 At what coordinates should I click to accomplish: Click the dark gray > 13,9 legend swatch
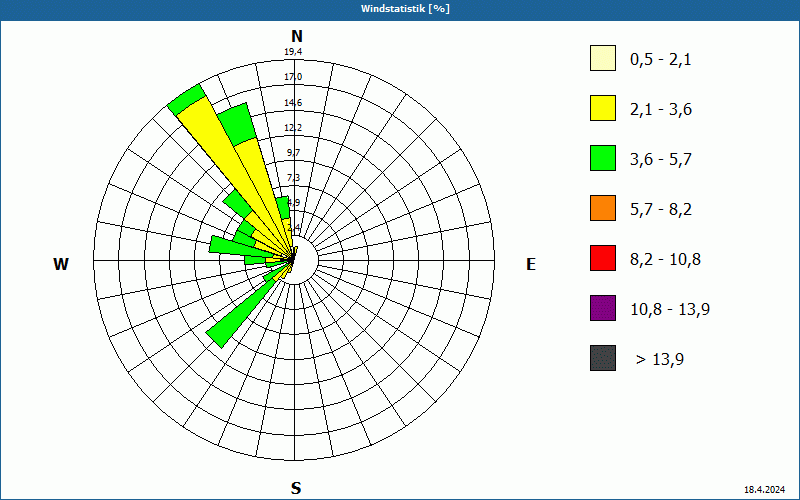point(603,358)
